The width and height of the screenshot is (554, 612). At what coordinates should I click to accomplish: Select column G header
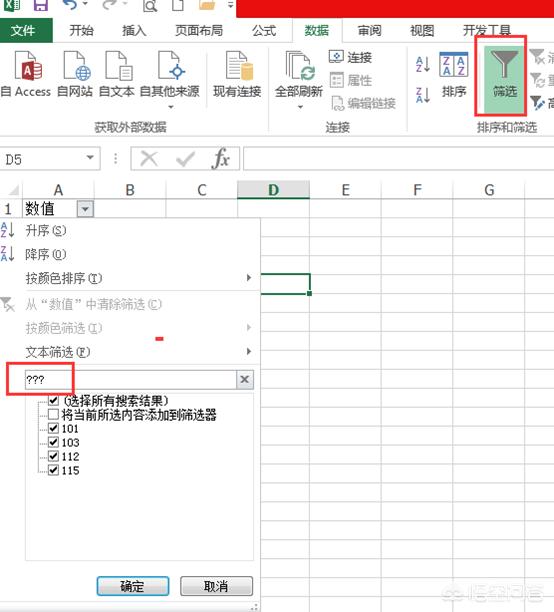(489, 190)
